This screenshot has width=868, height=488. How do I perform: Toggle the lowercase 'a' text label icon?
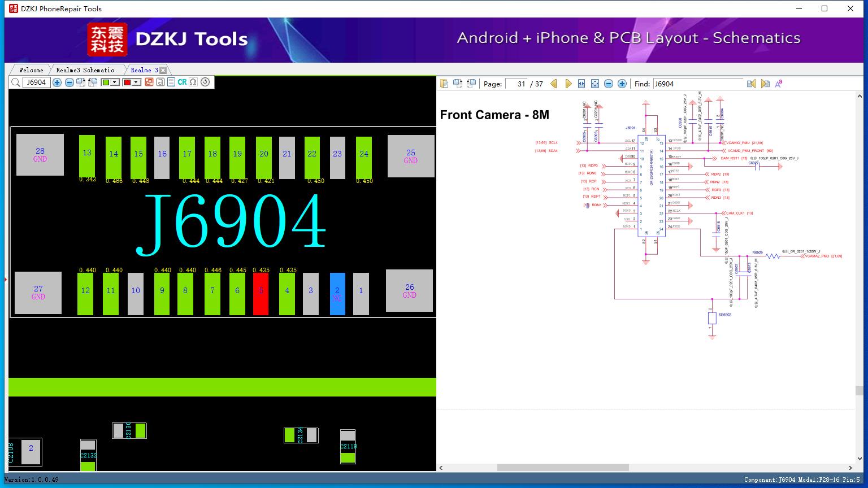[160, 82]
